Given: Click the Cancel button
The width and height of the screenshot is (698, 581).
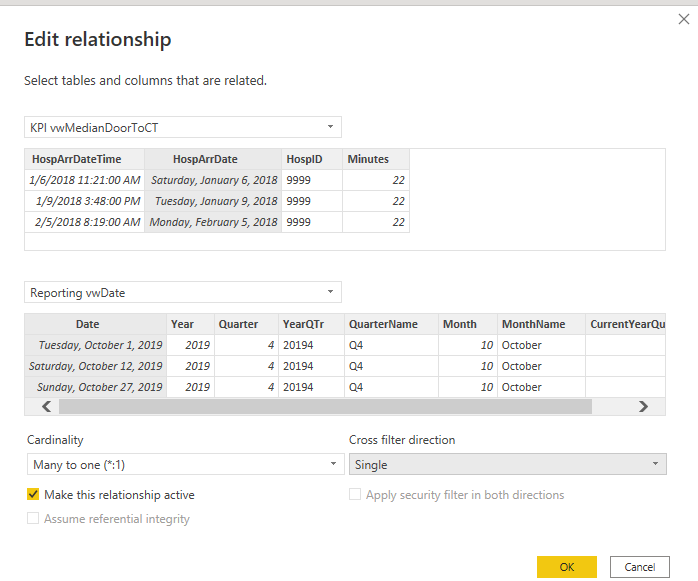Looking at the screenshot, I should click(x=640, y=567).
